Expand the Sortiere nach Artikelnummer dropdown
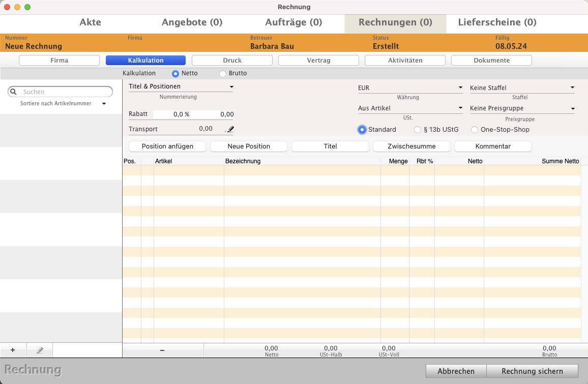 (104, 104)
